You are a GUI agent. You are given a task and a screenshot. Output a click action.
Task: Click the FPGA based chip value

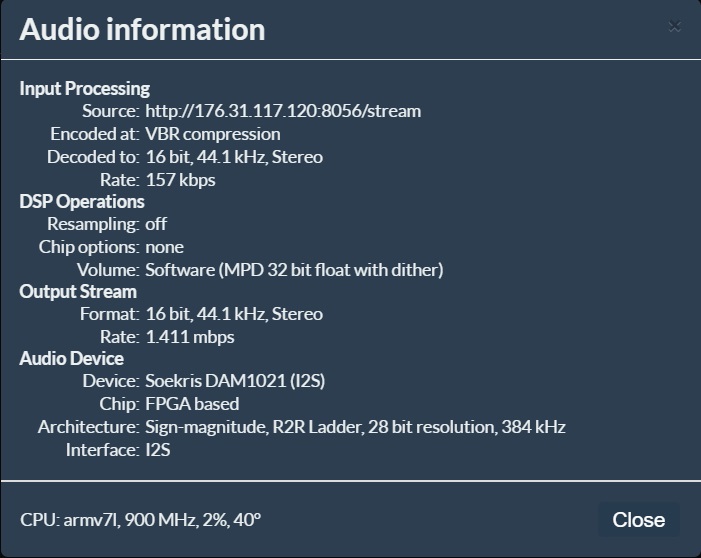point(192,404)
